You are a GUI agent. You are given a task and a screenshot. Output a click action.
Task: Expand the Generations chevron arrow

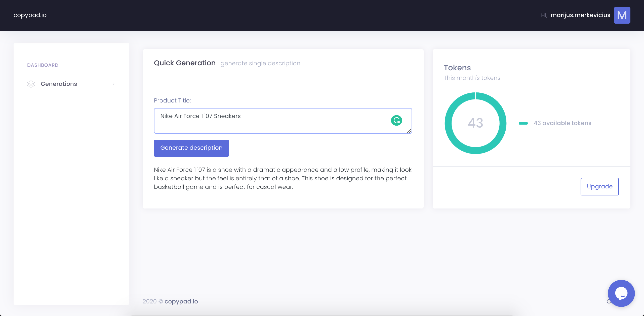click(114, 84)
